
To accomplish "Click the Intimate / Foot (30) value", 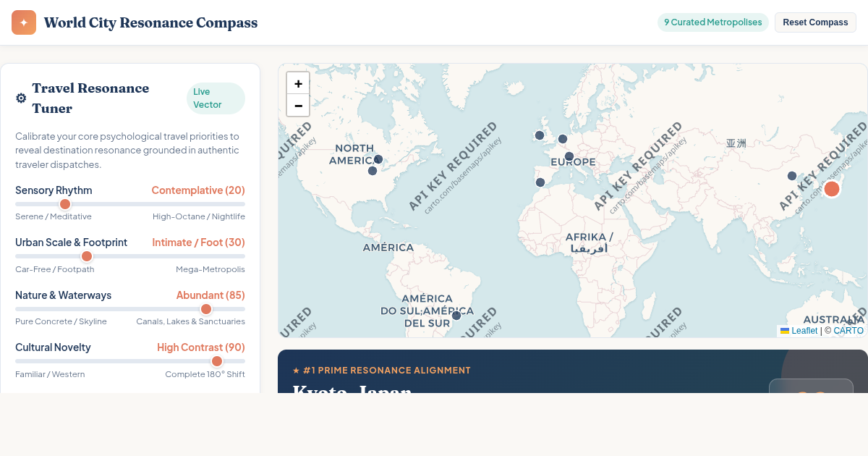I will (x=198, y=242).
